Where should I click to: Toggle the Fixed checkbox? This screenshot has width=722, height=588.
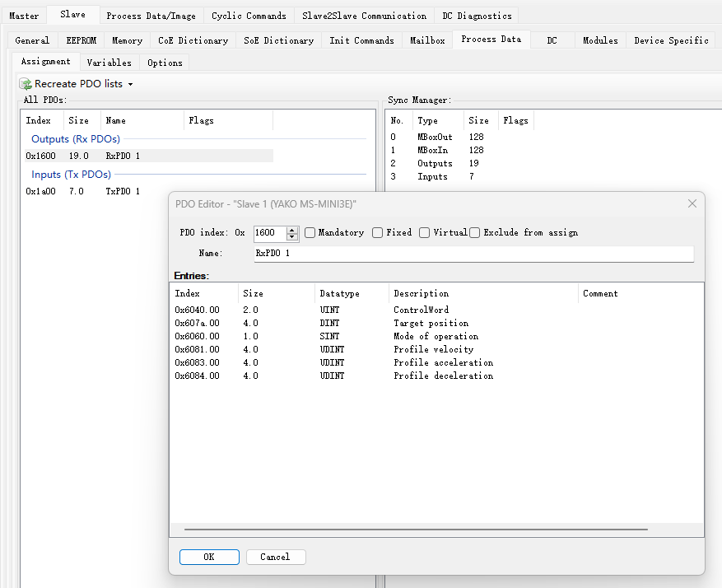tap(378, 233)
